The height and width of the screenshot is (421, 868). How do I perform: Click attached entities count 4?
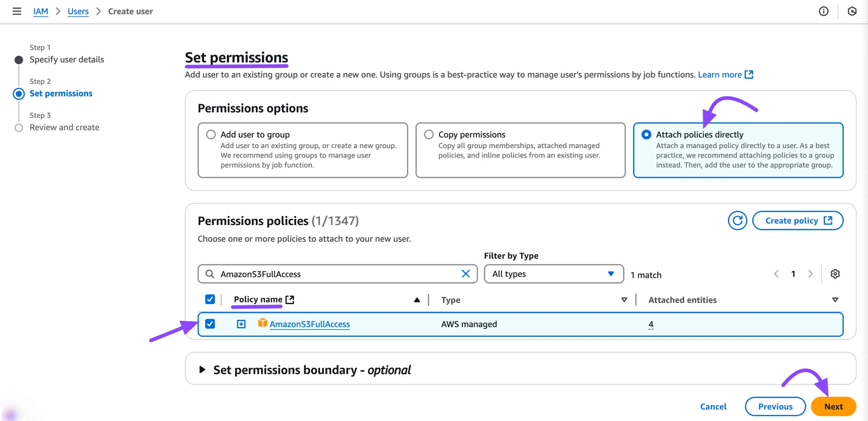[x=651, y=324]
